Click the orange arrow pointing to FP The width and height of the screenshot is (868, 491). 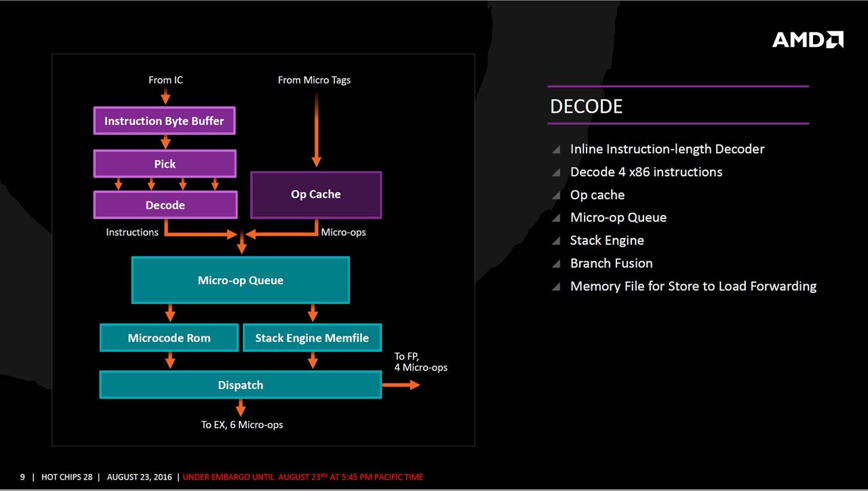click(x=401, y=385)
